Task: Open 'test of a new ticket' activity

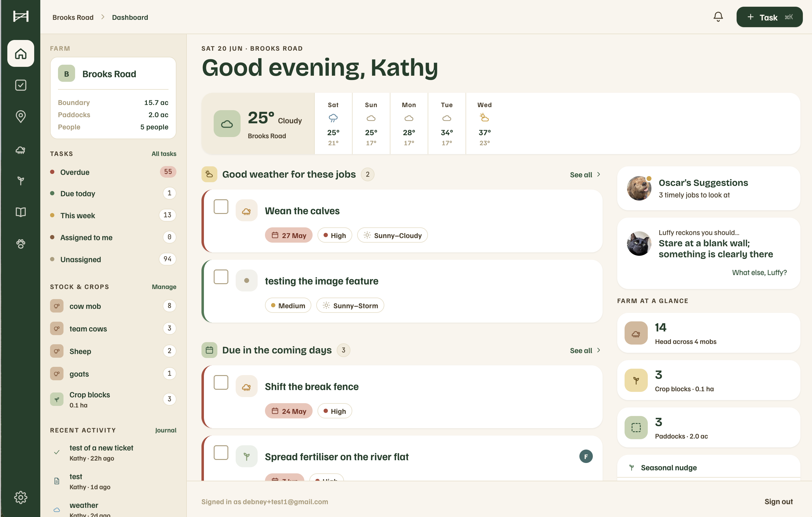Action: [113, 453]
